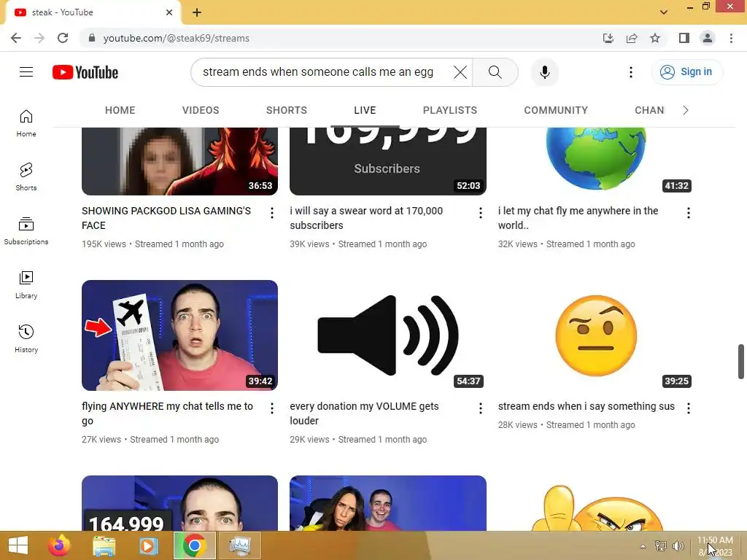Viewport: 747px width, 560px height.
Task: Open video every donation my VOLUME gets louder
Action: 364,413
